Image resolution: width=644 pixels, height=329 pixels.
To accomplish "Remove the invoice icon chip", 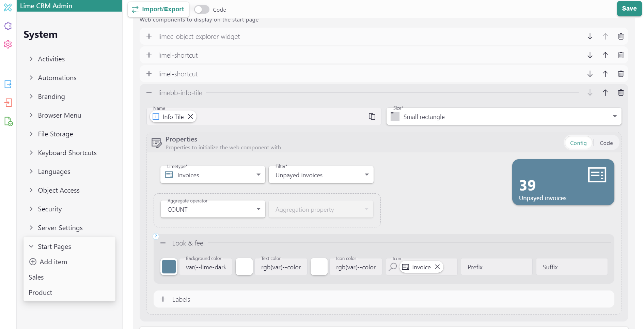I will pos(437,267).
